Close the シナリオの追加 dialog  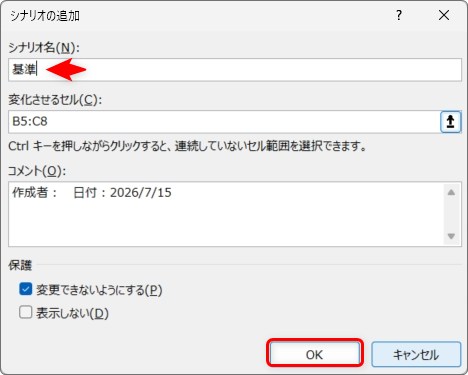[x=444, y=15]
